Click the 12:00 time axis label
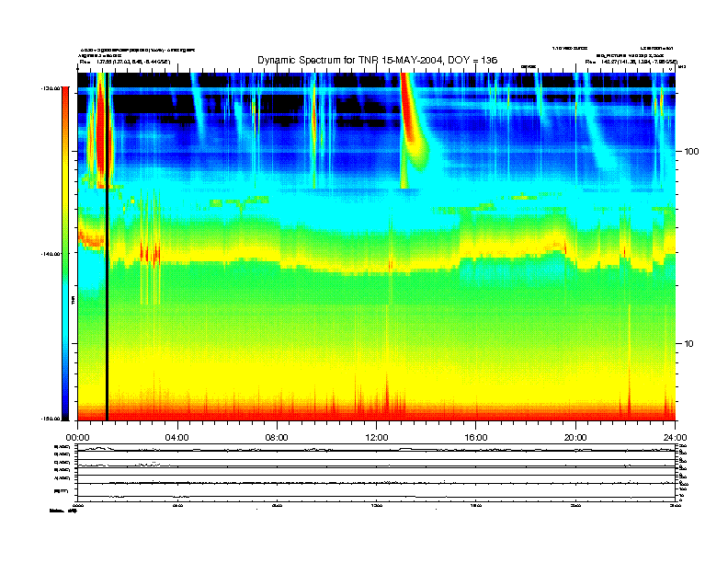Screen dimensions: 728x563 (377, 438)
